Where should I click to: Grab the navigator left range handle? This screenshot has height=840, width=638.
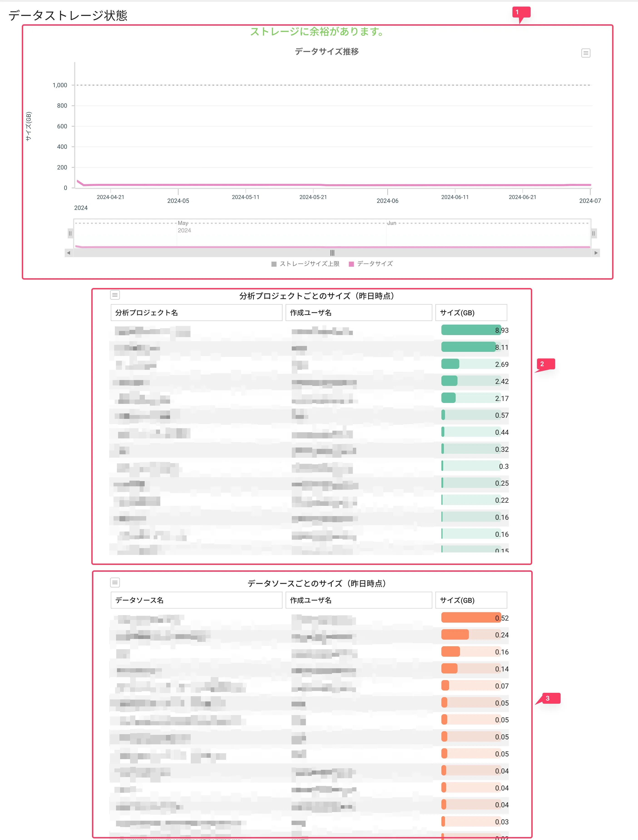[70, 233]
